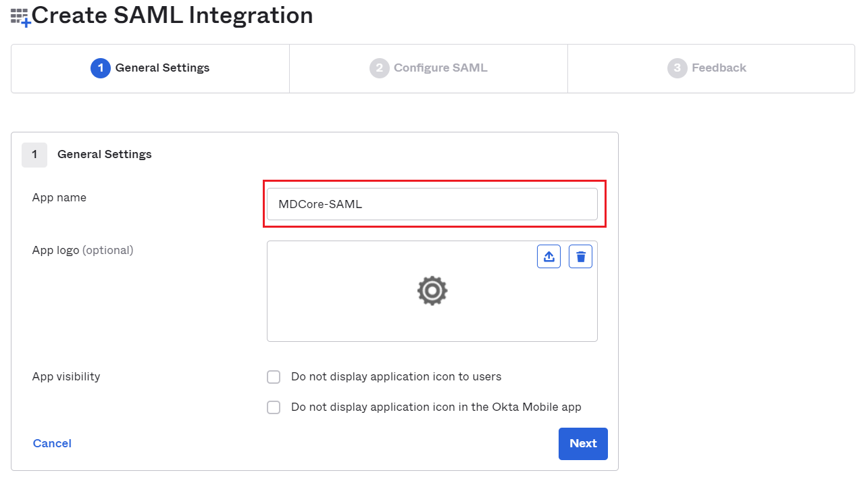Click the App name label
Viewport: 868px width, 477px height.
[x=59, y=198]
